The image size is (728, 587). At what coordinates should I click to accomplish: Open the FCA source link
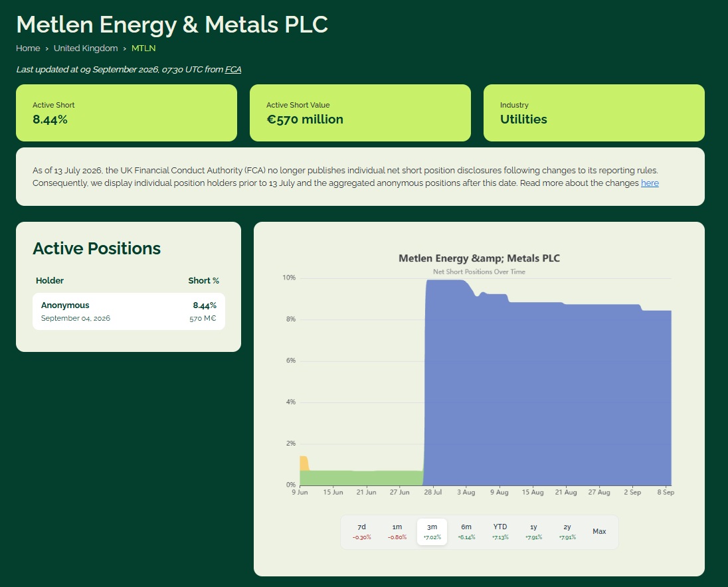tap(233, 70)
